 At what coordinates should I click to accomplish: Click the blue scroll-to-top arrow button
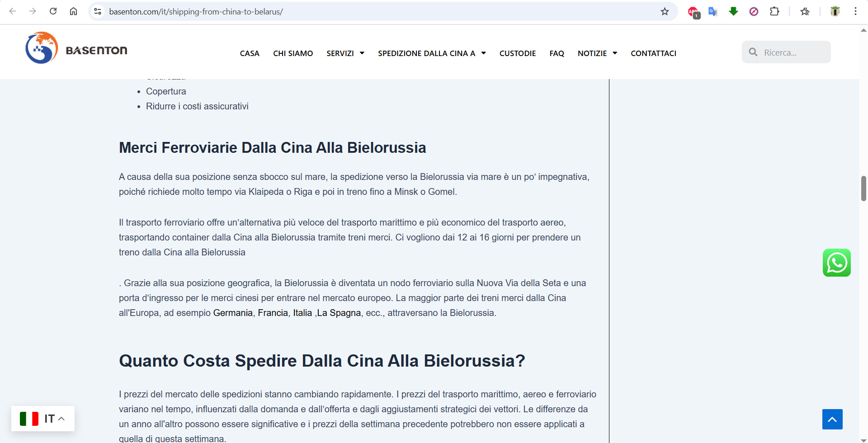tap(832, 419)
